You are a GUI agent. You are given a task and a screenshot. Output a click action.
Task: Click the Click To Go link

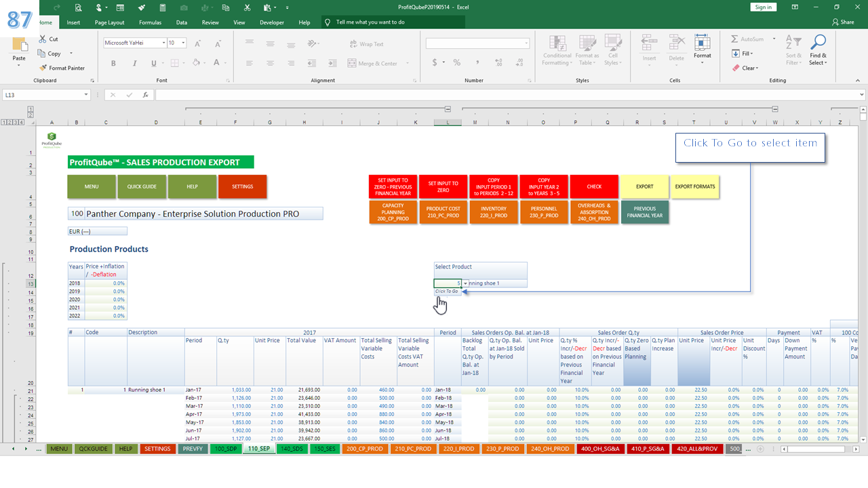point(446,291)
